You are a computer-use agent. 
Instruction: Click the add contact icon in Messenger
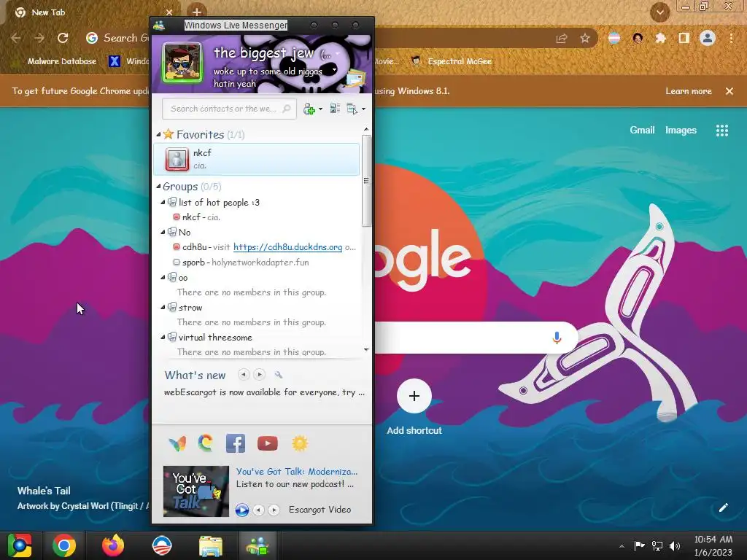coord(309,109)
